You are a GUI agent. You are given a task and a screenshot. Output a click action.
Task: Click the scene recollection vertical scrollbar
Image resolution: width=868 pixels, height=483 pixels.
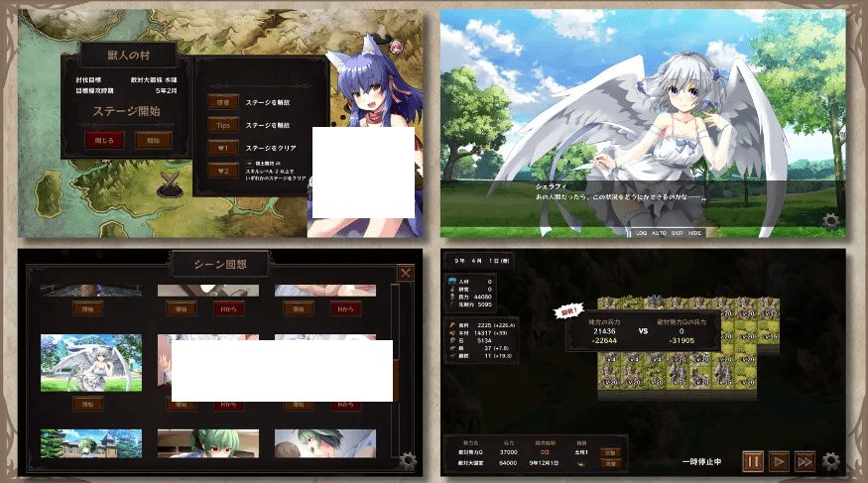pos(395,371)
